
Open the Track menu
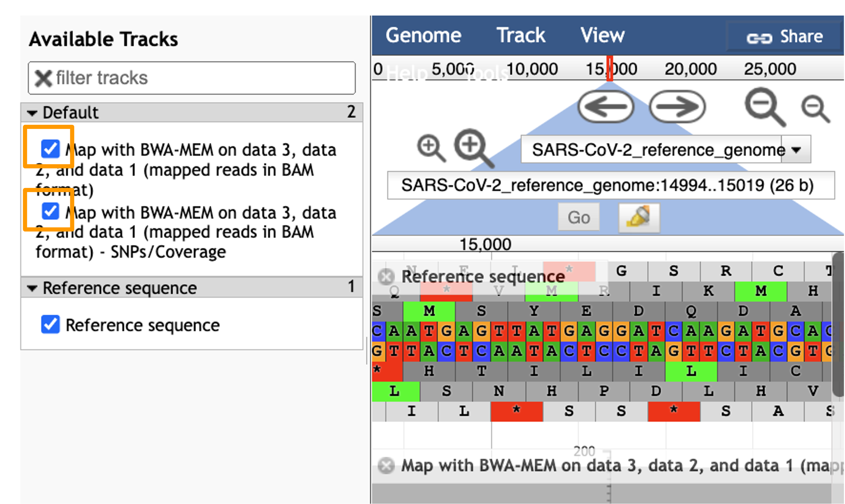(521, 35)
